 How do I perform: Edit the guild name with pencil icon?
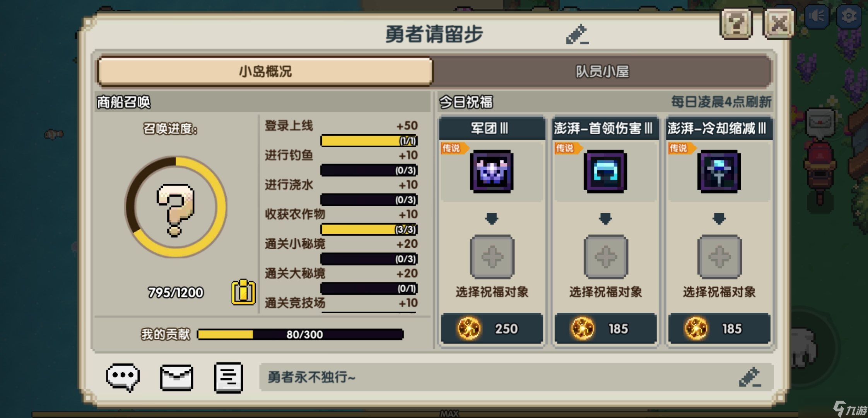577,34
